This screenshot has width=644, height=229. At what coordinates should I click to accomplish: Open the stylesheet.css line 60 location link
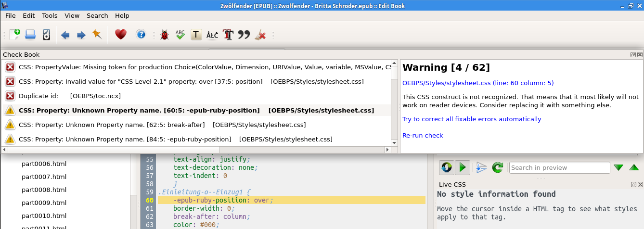[478, 83]
